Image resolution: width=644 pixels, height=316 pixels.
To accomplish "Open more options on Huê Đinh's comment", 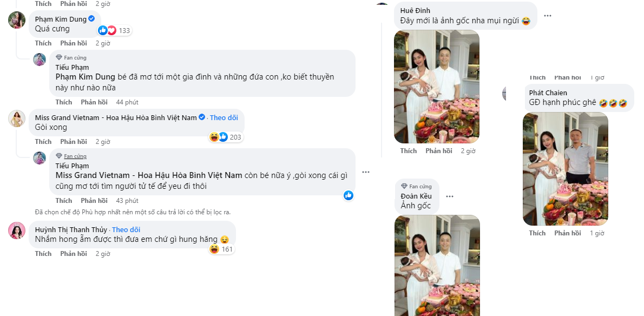I will pyautogui.click(x=548, y=16).
